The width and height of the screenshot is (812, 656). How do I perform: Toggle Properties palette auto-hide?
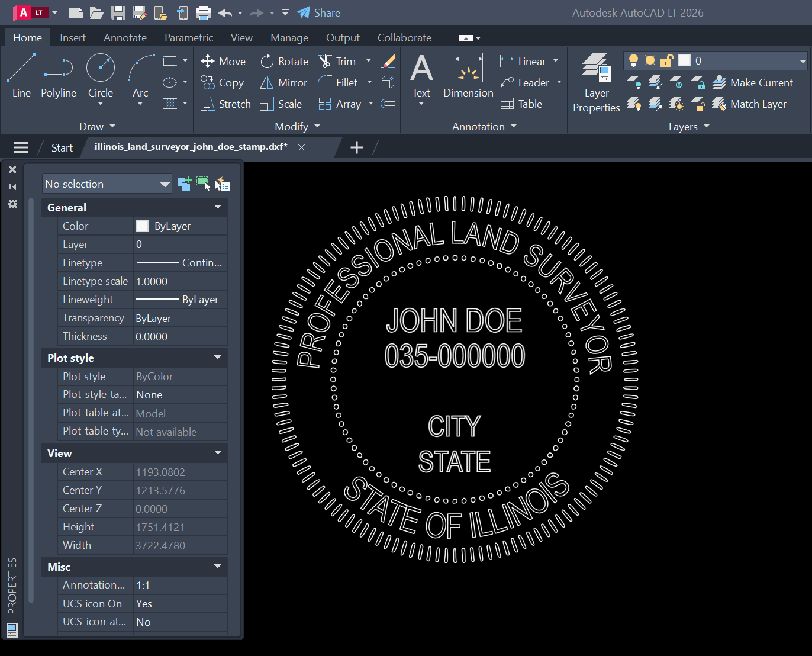(12, 186)
